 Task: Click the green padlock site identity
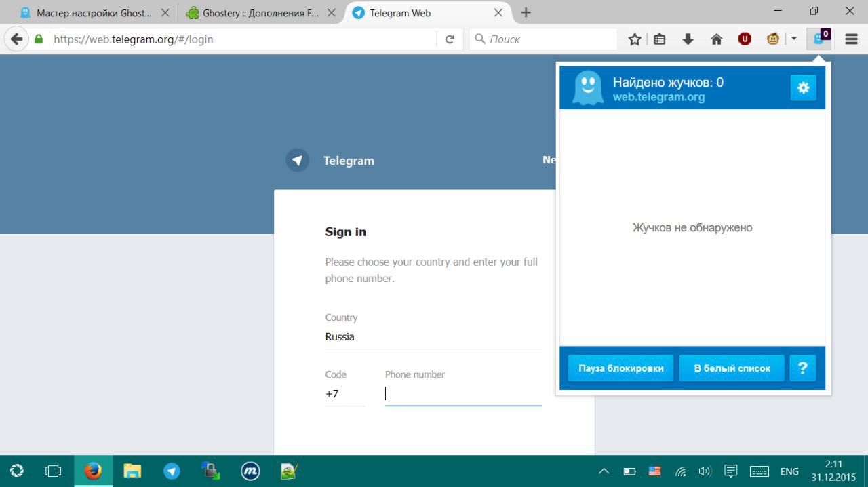pos(39,39)
